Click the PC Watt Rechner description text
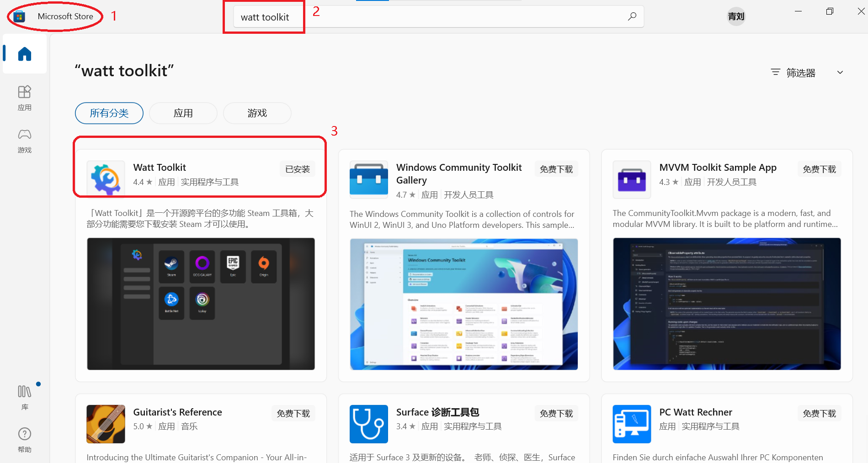 718,458
